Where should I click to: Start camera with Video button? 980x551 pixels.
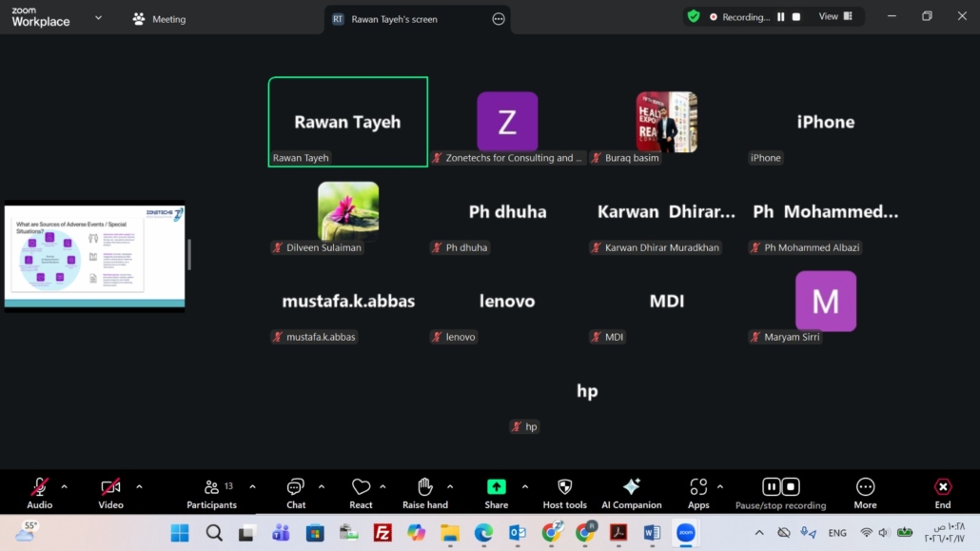110,493
